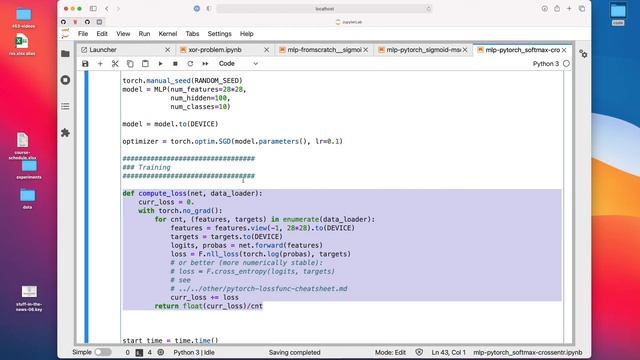The height and width of the screenshot is (360, 640).
Task: Click notebook trust shield icon in status bar
Action: [x=419, y=352]
